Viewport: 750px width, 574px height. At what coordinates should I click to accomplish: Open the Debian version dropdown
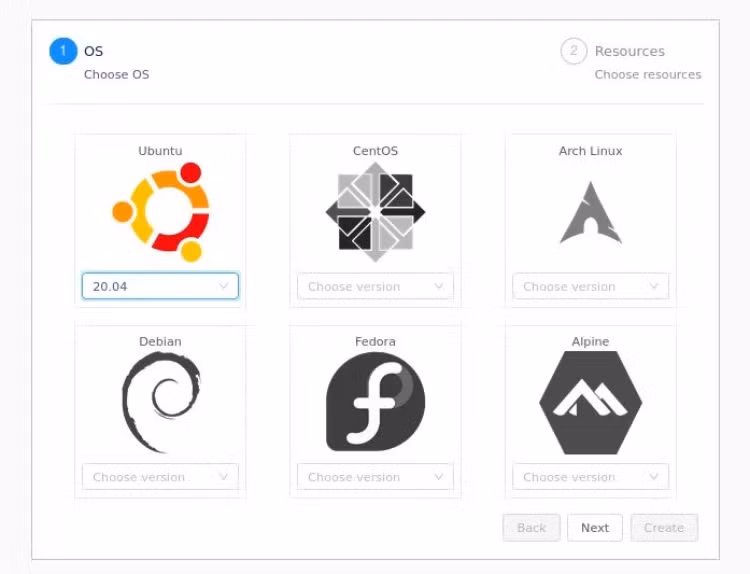[x=160, y=476]
